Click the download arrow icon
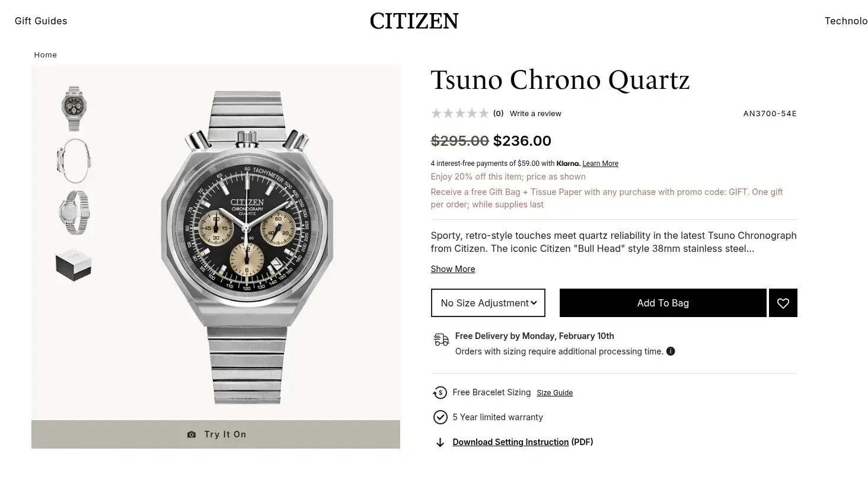Screen dimensions: 868x483 point(440,443)
